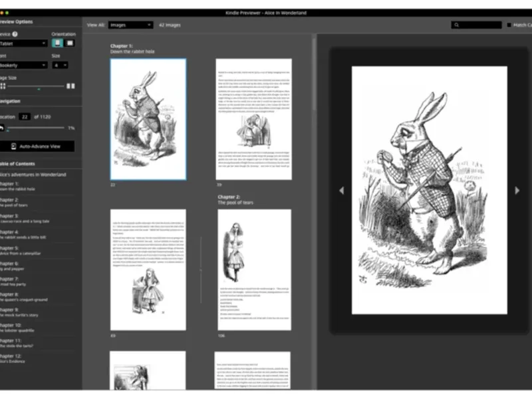Viewport: 532px width, 399px height.
Task: Jump to Chapter 11 in the contents list
Action: click(17, 343)
